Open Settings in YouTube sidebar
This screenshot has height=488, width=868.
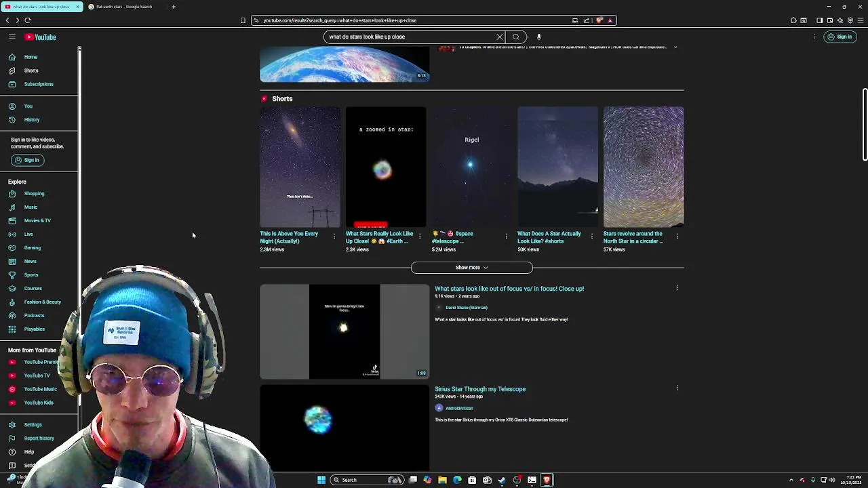coord(33,425)
